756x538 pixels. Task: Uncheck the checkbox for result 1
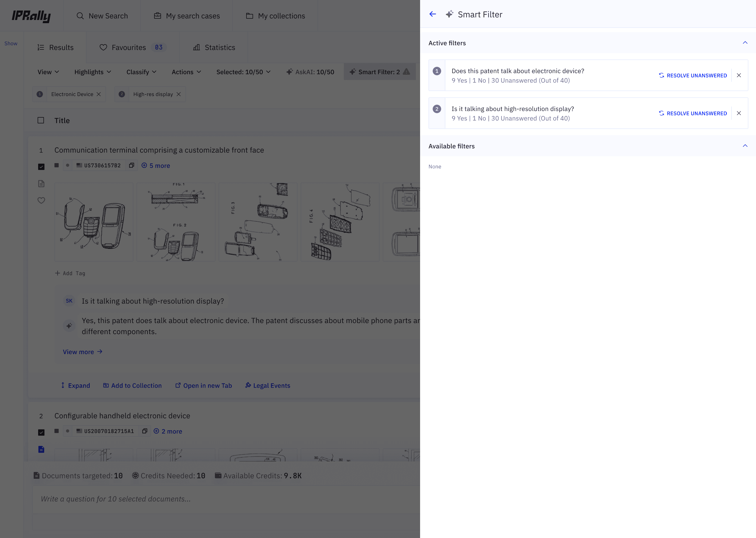[41, 167]
